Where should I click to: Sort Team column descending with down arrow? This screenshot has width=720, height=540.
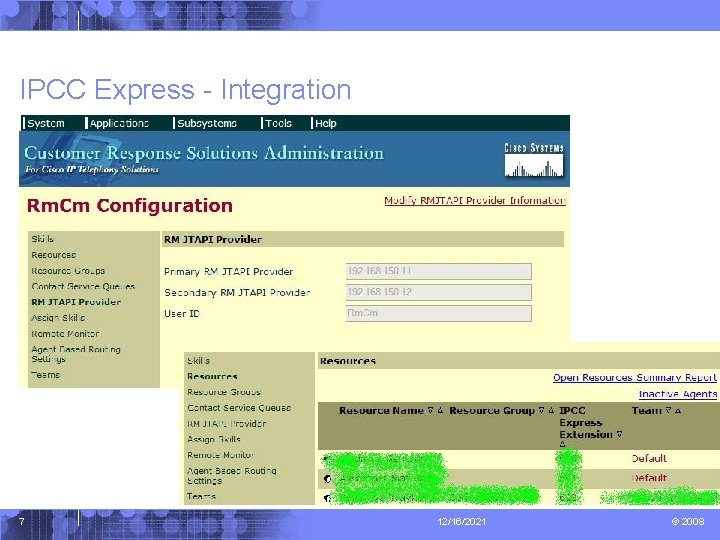pyautogui.click(x=669, y=411)
